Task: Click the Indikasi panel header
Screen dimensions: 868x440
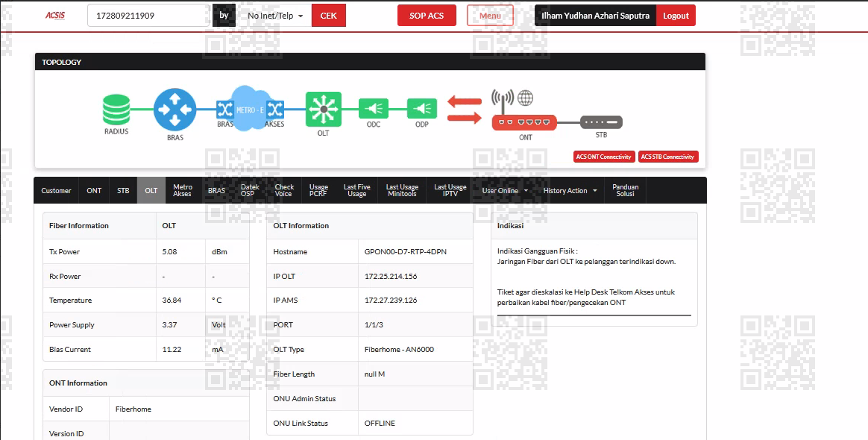Action: tap(594, 225)
